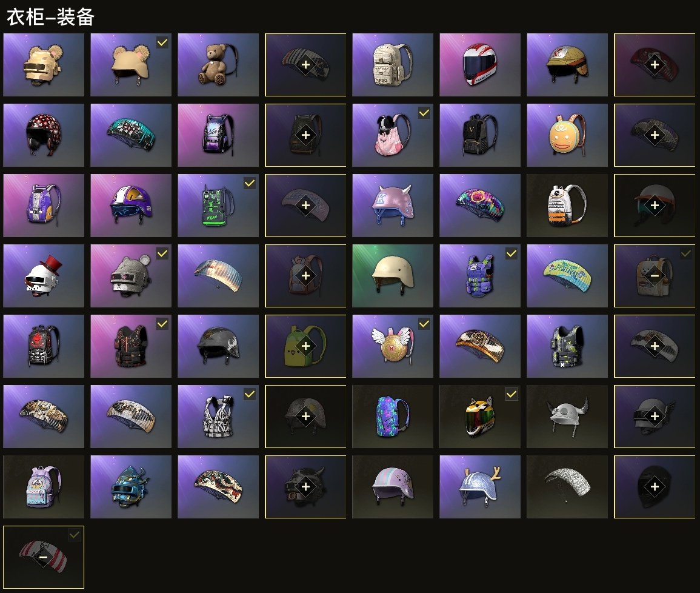
Task: Select the white leopard print parachute
Action: [x=567, y=487]
